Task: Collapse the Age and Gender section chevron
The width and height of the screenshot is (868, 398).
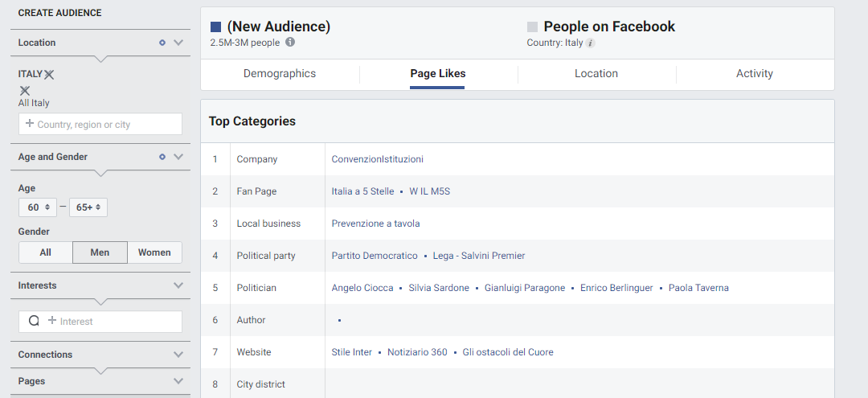Action: pos(178,157)
